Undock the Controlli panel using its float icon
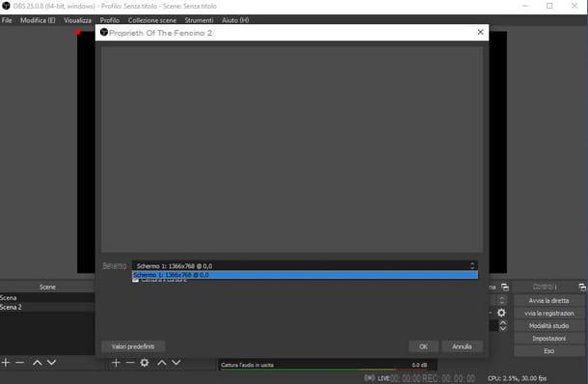Viewport: 588px width, 384px height. pos(582,288)
